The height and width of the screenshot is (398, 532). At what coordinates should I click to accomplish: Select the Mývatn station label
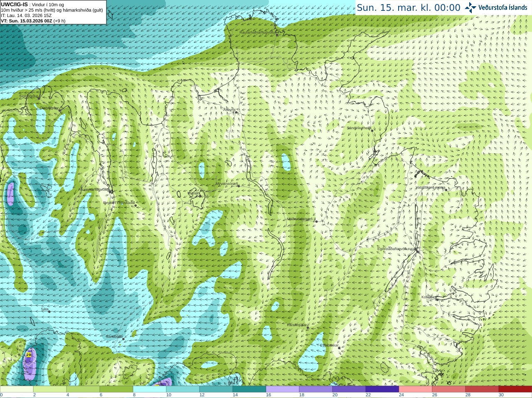coord(194,193)
